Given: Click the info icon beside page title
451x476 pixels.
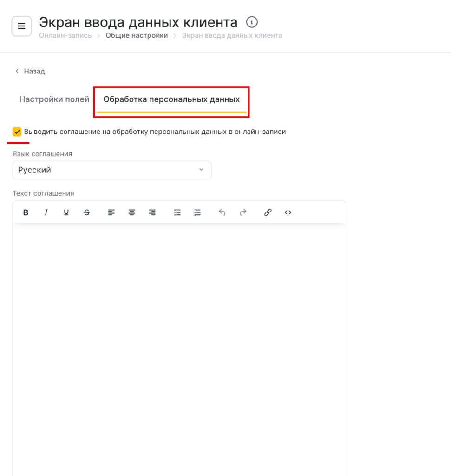Looking at the screenshot, I should tap(252, 22).
